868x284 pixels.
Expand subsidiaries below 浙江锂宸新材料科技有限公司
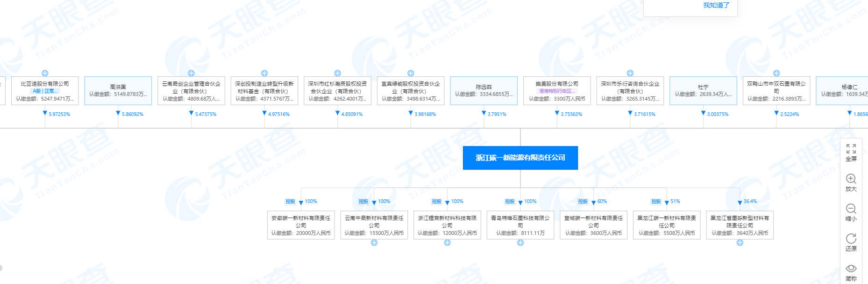coord(447,243)
